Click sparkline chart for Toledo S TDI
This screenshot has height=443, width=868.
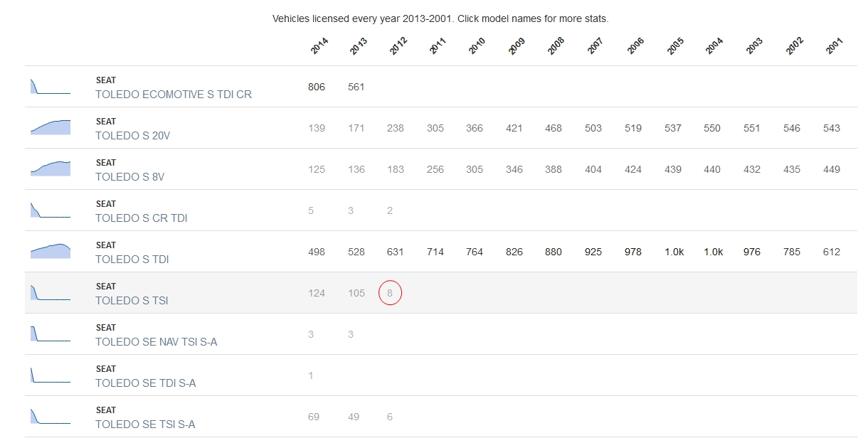click(50, 252)
